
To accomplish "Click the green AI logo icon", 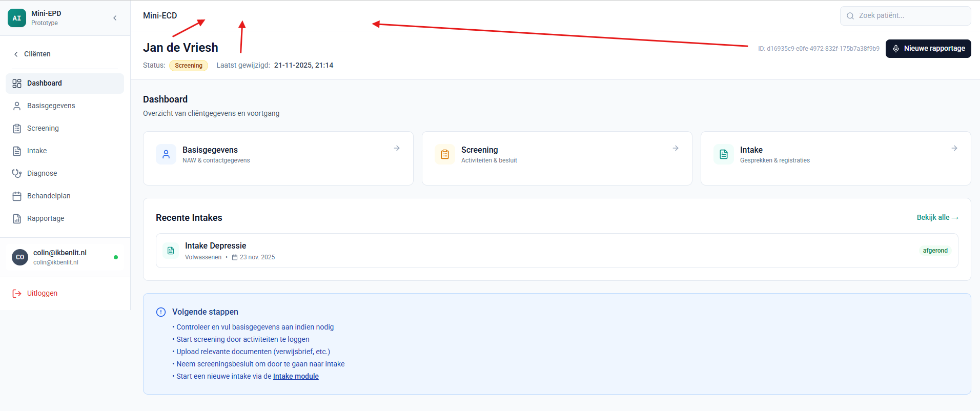I will tap(17, 18).
